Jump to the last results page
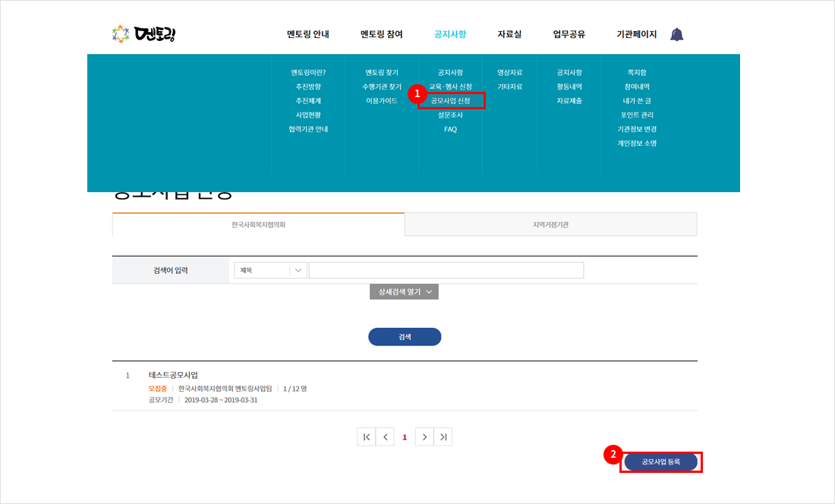Viewport: 835px width, 504px height. click(x=443, y=436)
